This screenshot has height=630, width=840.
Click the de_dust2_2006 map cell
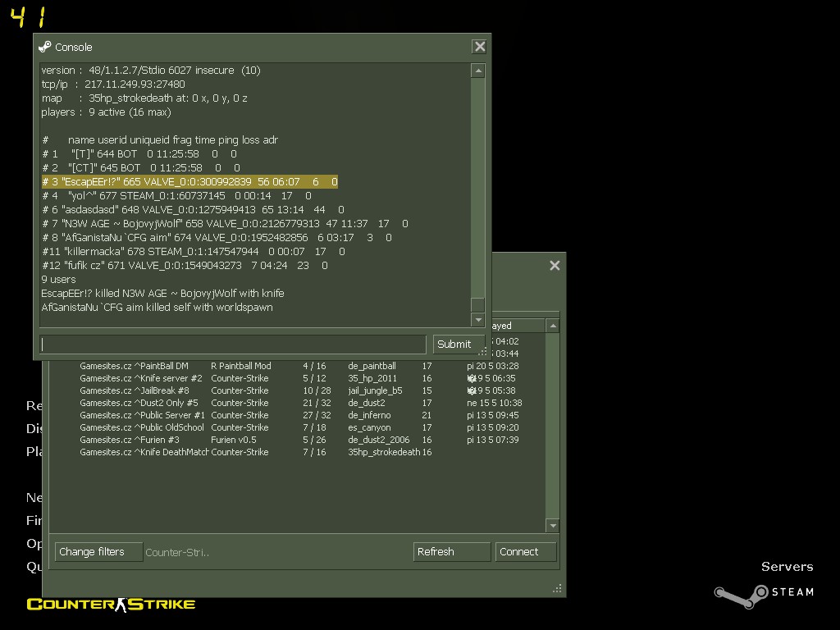point(379,440)
